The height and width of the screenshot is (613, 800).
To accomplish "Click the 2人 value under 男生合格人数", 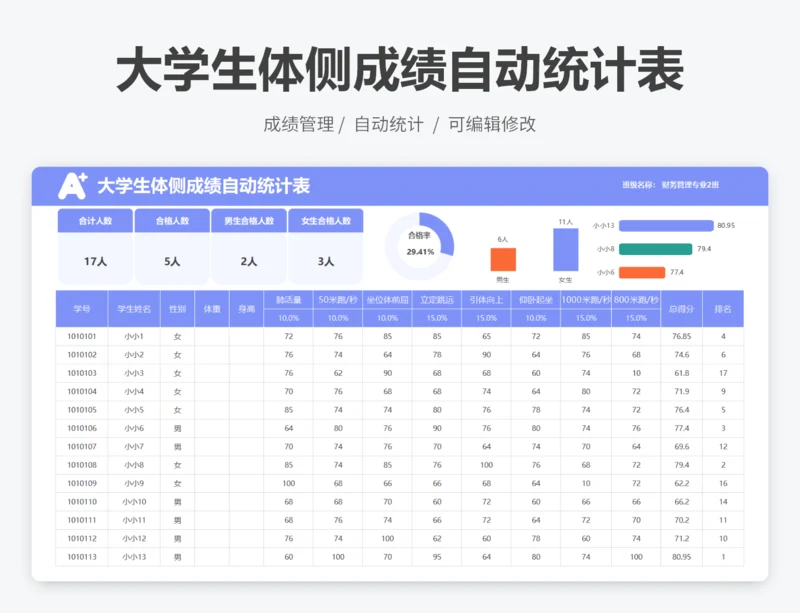I will click(249, 261).
